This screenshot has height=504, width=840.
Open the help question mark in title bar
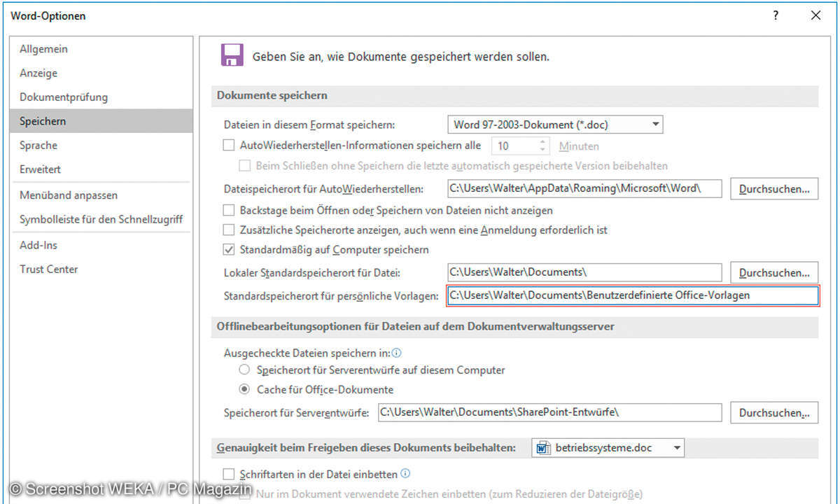pos(776,15)
